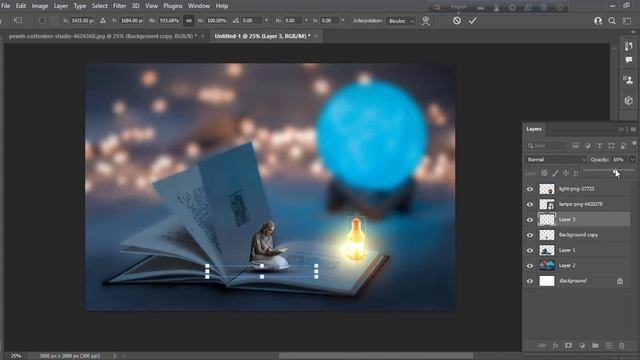Open the 3D cube panel icon in the dock
The width and height of the screenshot is (640, 360).
tap(629, 100)
